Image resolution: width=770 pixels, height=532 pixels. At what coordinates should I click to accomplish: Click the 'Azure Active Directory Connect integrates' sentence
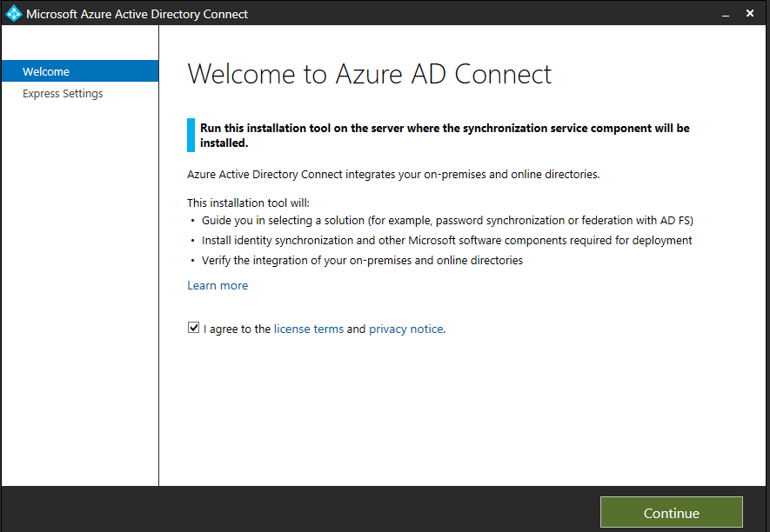click(393, 174)
